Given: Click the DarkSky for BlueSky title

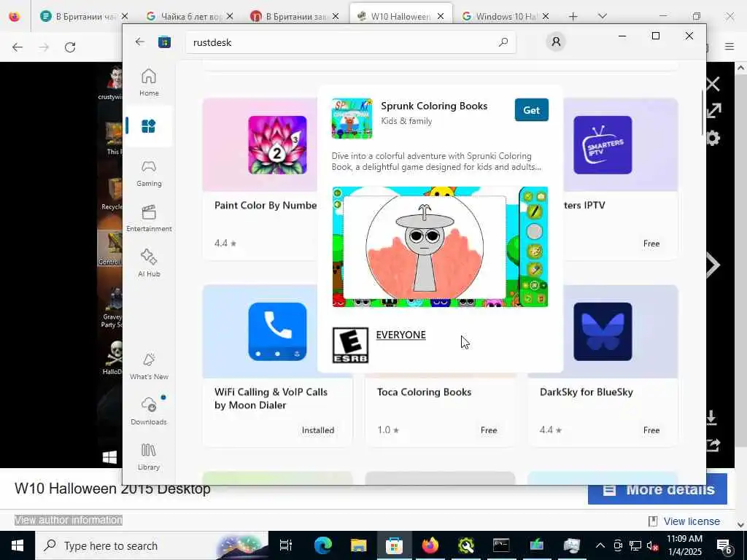Looking at the screenshot, I should click(x=586, y=392).
